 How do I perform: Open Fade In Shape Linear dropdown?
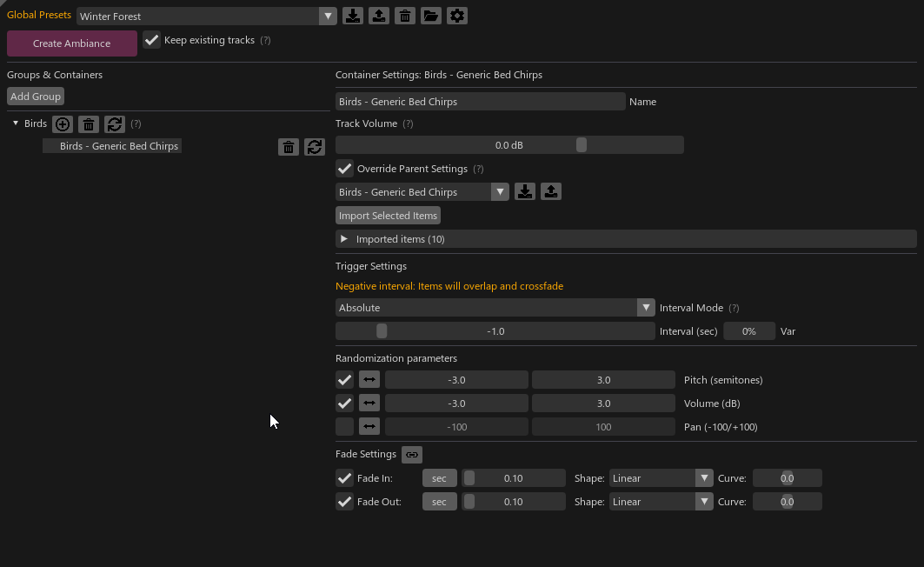tap(661, 478)
